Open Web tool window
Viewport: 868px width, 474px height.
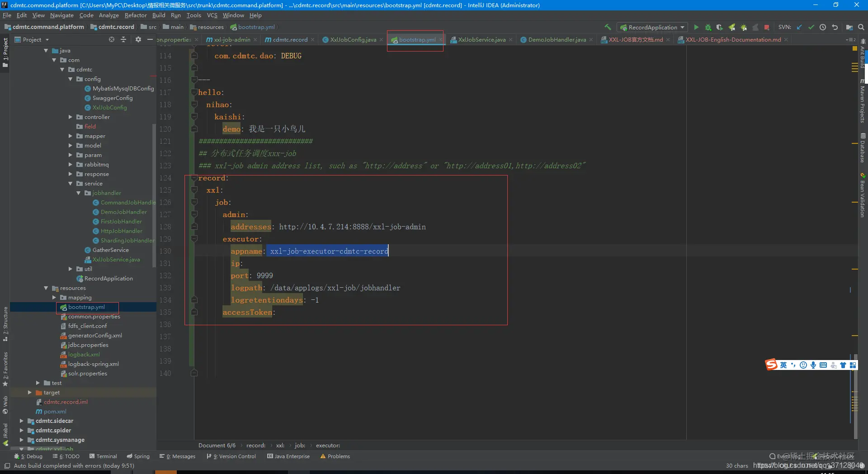5,405
